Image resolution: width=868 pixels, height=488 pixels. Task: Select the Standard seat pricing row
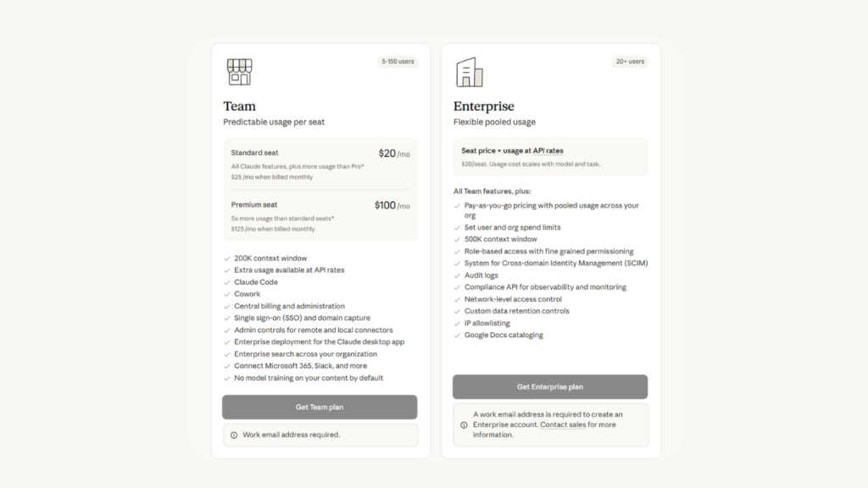(x=320, y=164)
